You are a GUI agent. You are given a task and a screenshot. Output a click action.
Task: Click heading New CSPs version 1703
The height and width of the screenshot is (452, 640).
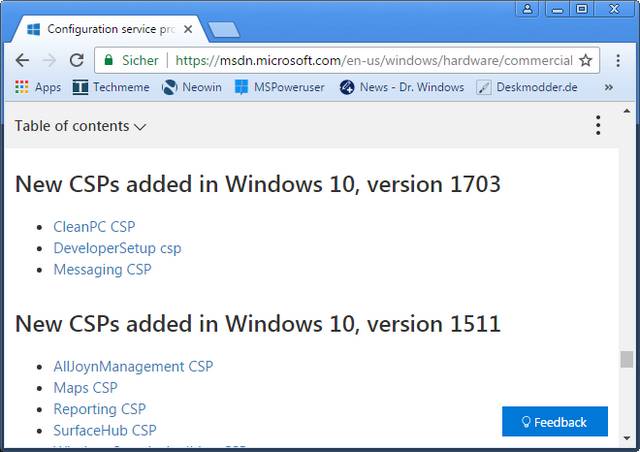[x=258, y=184]
